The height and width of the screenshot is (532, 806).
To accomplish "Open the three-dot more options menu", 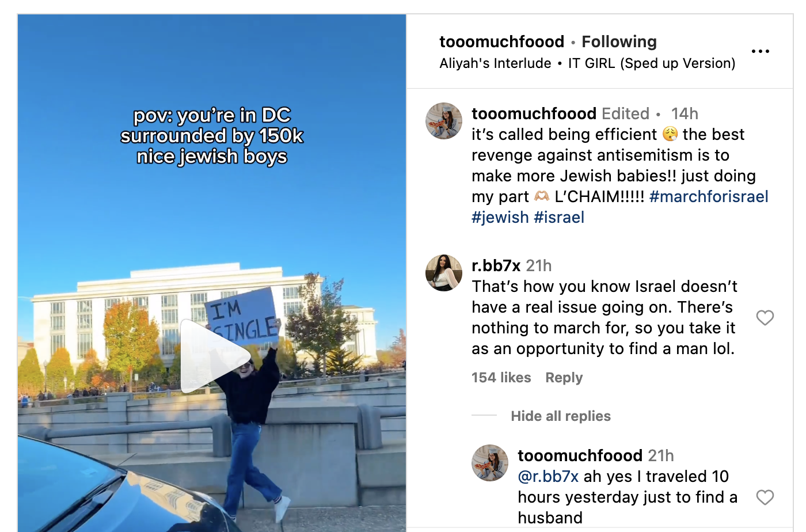I will pyautogui.click(x=760, y=51).
